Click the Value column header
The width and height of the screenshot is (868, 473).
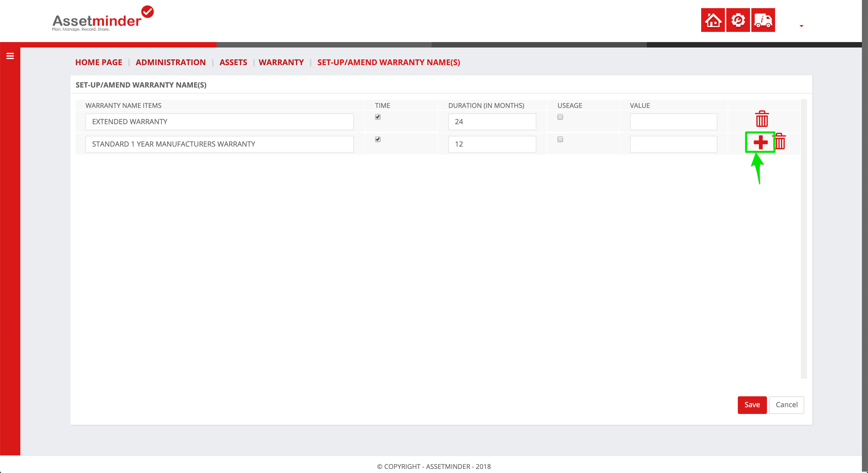tap(640, 106)
